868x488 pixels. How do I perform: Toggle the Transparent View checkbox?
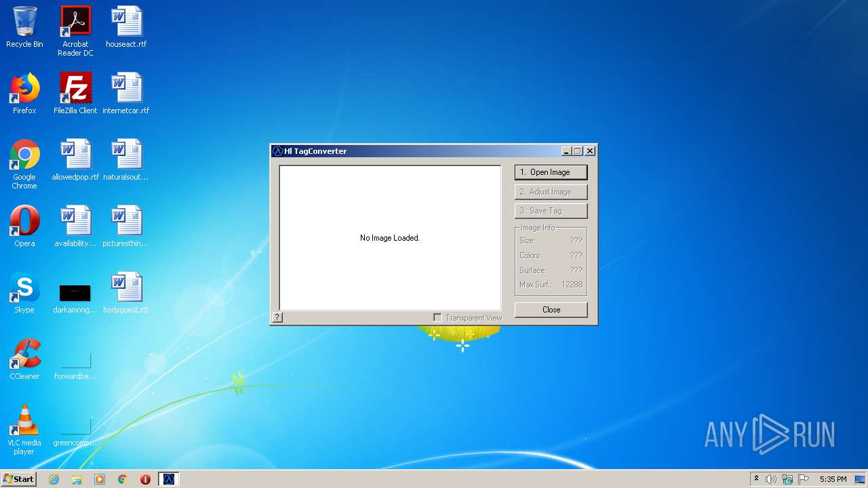[x=437, y=317]
